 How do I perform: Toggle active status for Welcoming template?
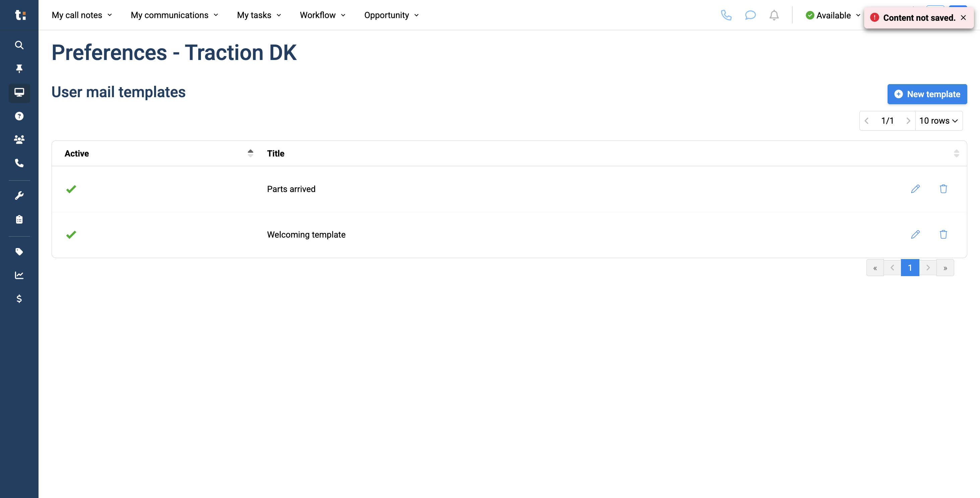(71, 235)
